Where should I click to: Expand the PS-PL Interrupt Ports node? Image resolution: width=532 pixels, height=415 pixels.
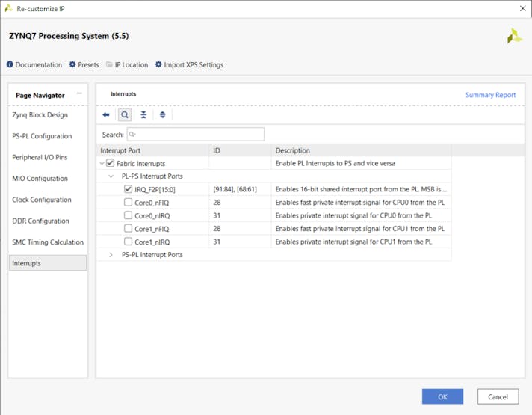[x=111, y=255]
